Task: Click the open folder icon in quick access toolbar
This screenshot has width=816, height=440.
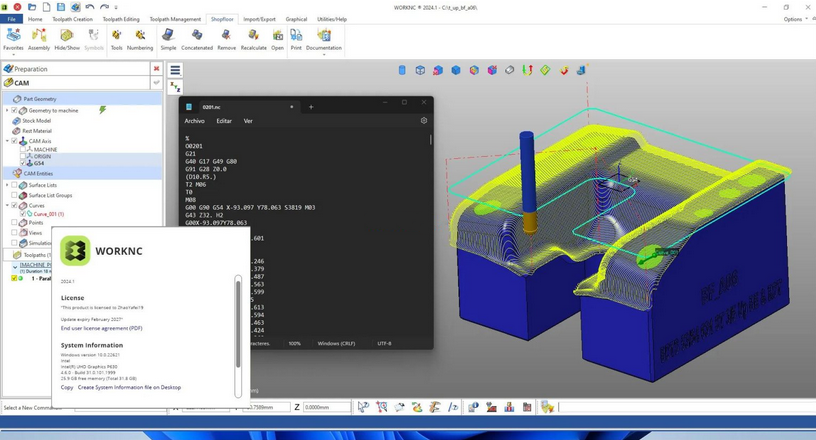Action: [x=32, y=7]
